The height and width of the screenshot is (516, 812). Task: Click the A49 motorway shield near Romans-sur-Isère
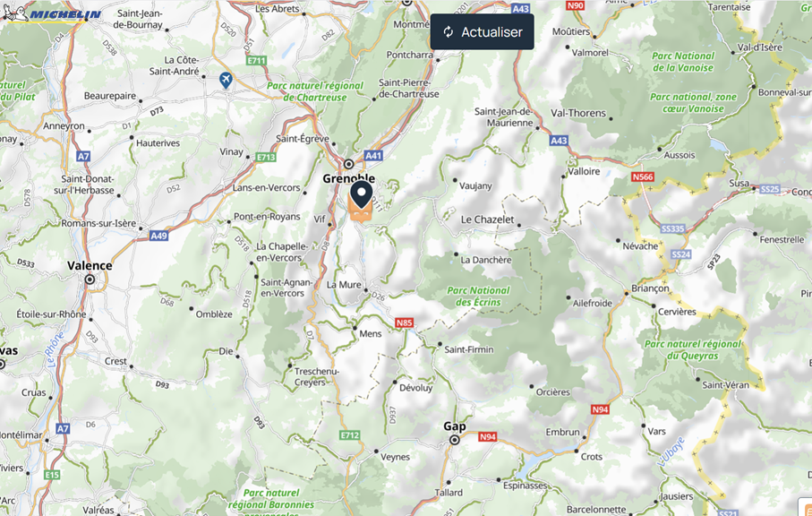click(158, 236)
